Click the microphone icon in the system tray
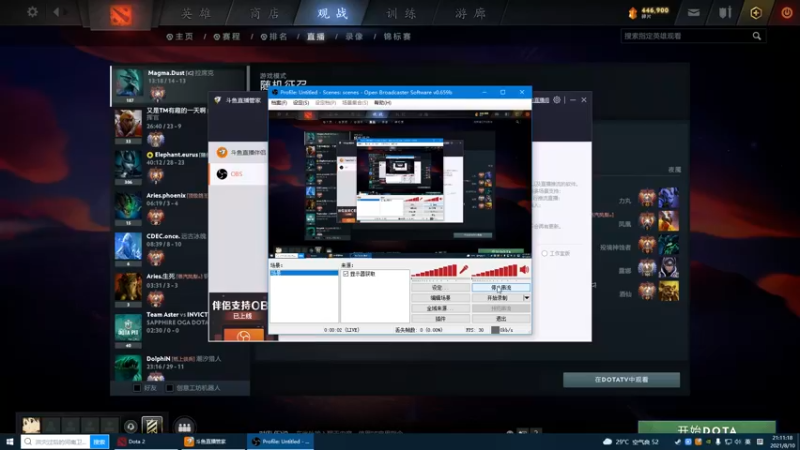 click(x=718, y=442)
